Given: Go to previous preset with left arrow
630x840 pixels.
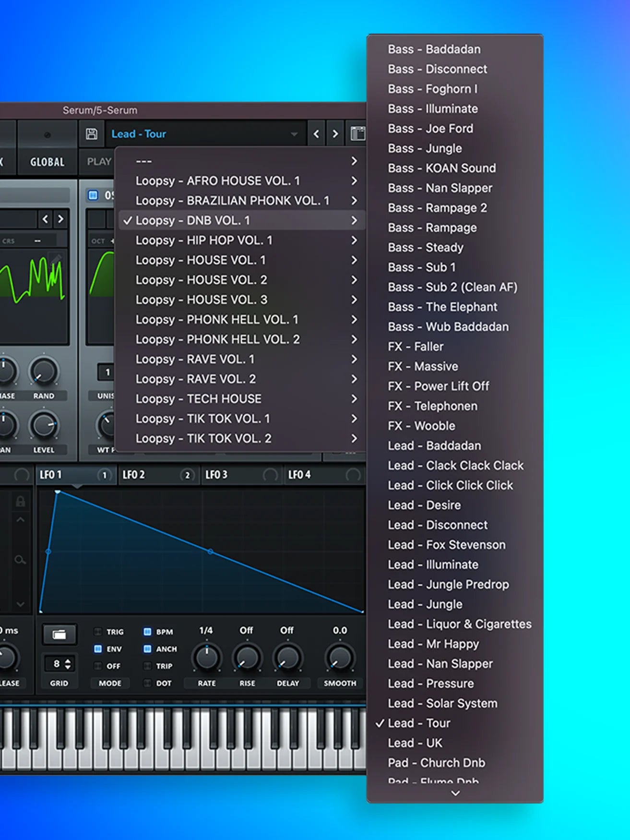Looking at the screenshot, I should pyautogui.click(x=316, y=134).
